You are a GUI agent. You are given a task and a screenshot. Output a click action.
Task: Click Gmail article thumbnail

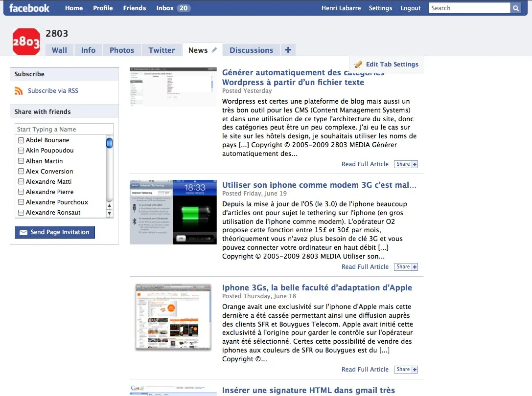173,391
